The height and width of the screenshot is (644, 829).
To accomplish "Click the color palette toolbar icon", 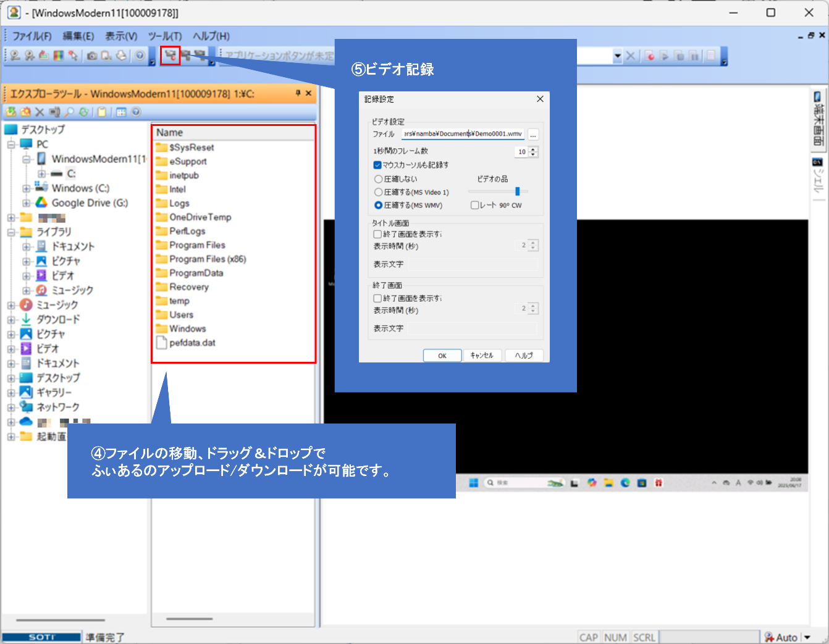I will click(59, 56).
